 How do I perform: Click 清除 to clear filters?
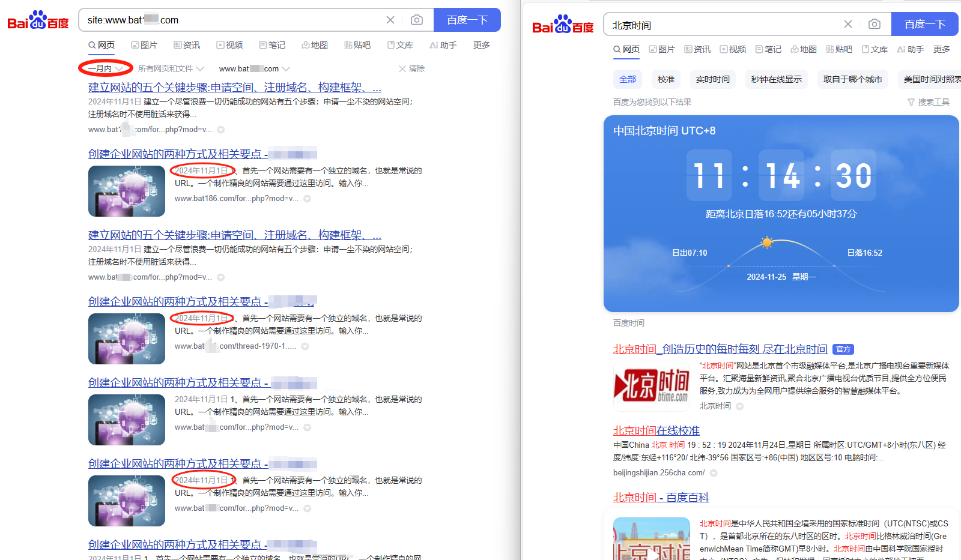coord(411,68)
